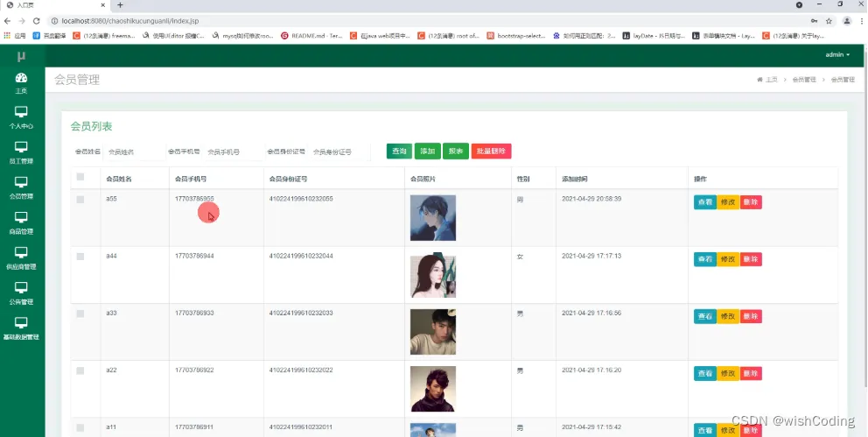Viewport: 868px width, 437px height.
Task: Click 删除 for member a22
Action: [x=751, y=373]
